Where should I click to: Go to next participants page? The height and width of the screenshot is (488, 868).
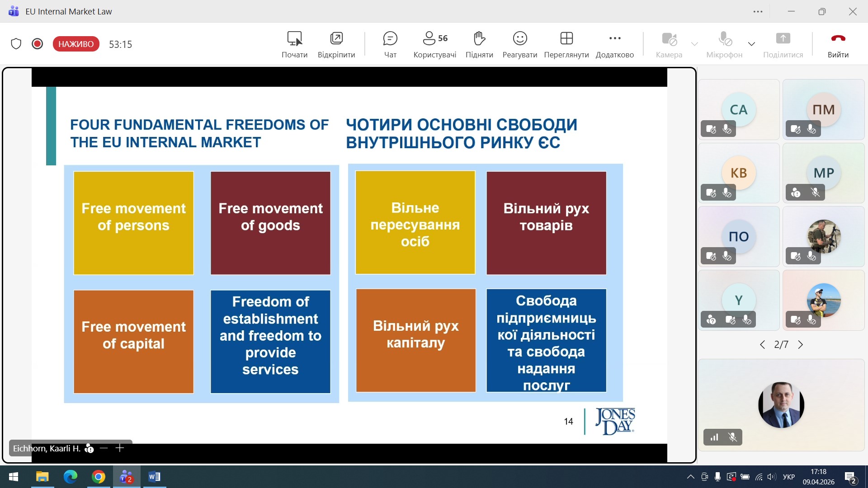coord(801,345)
